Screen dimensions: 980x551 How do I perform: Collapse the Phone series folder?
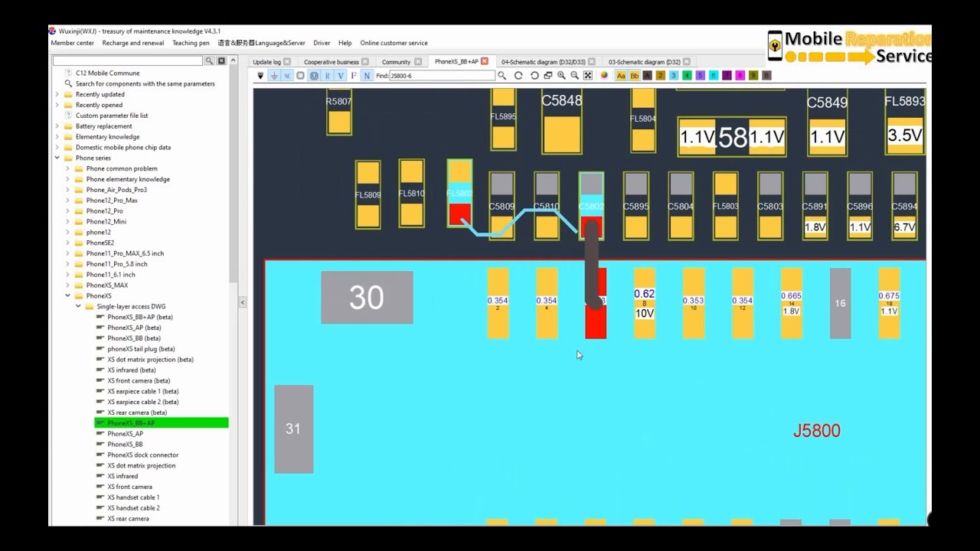[57, 158]
